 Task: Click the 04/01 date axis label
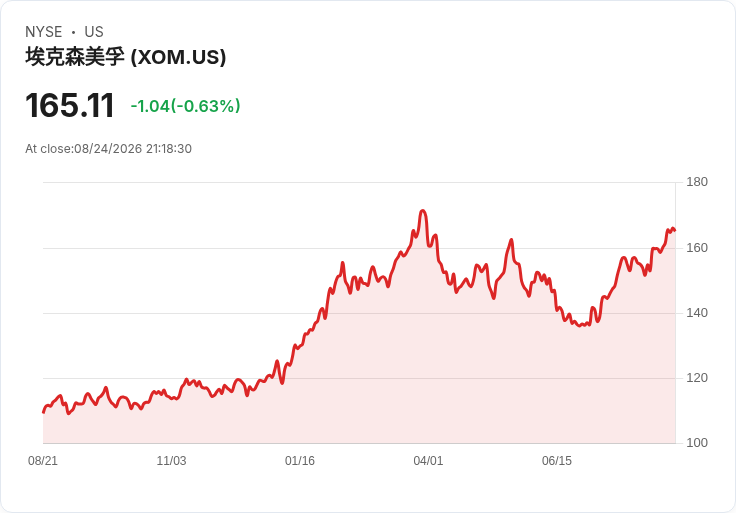tap(428, 461)
